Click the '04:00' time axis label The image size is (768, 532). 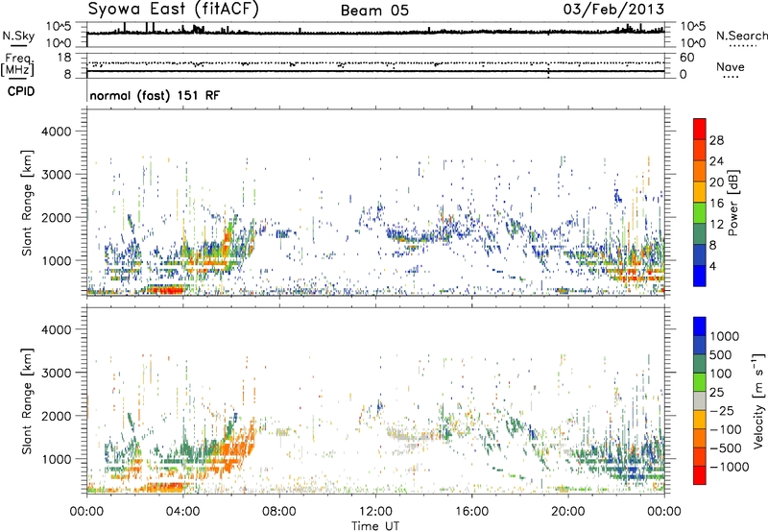click(x=182, y=512)
